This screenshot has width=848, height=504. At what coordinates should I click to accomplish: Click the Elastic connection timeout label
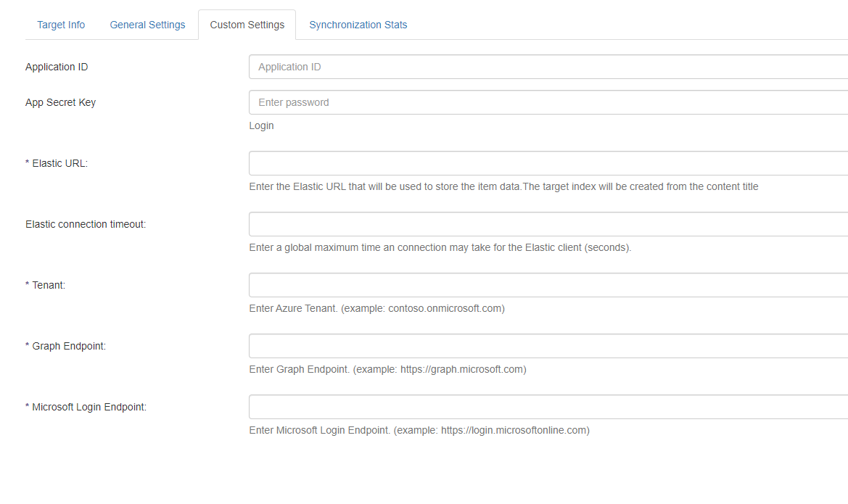pos(86,224)
